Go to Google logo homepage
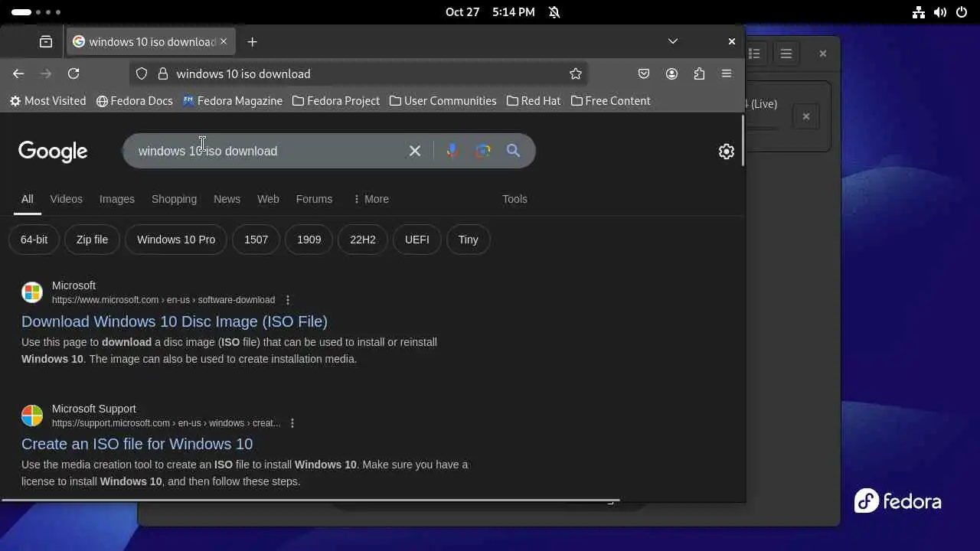The height and width of the screenshot is (551, 980). [53, 152]
